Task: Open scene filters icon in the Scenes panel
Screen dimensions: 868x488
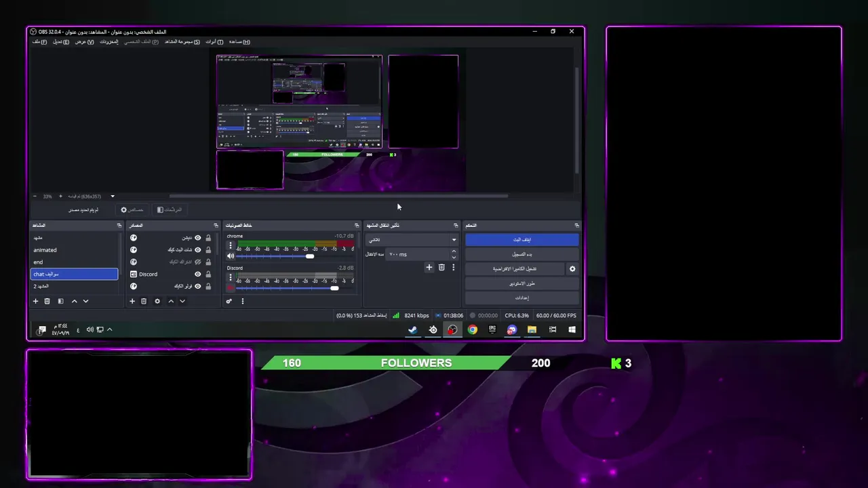Action: tap(60, 301)
